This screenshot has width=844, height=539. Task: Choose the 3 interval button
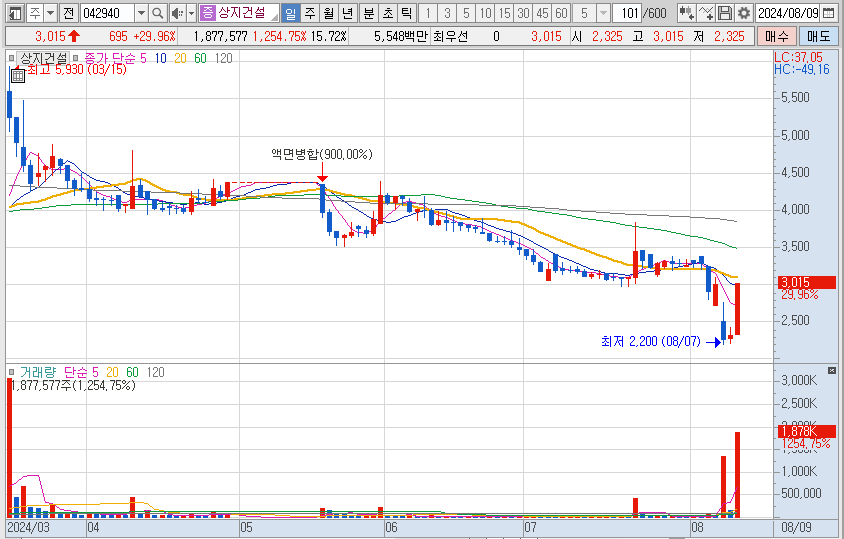[447, 13]
